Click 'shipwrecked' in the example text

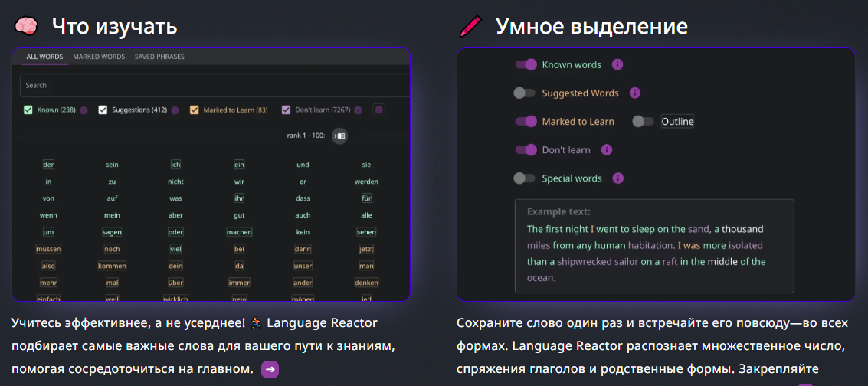tap(585, 262)
